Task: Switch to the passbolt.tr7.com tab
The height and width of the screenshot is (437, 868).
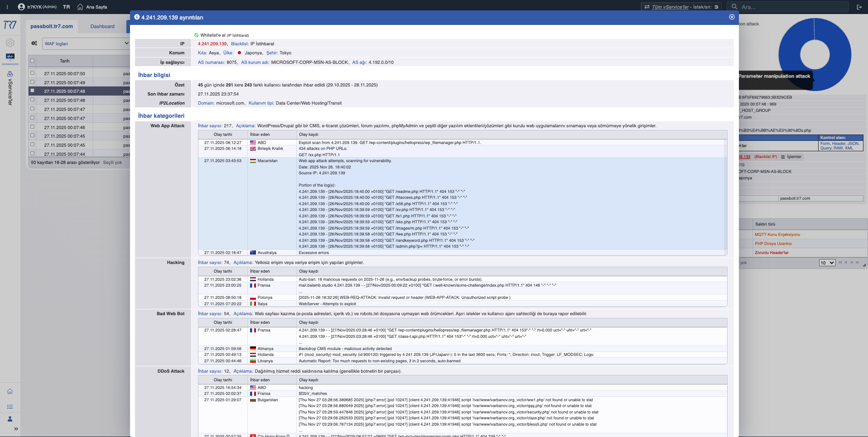Action: click(52, 26)
